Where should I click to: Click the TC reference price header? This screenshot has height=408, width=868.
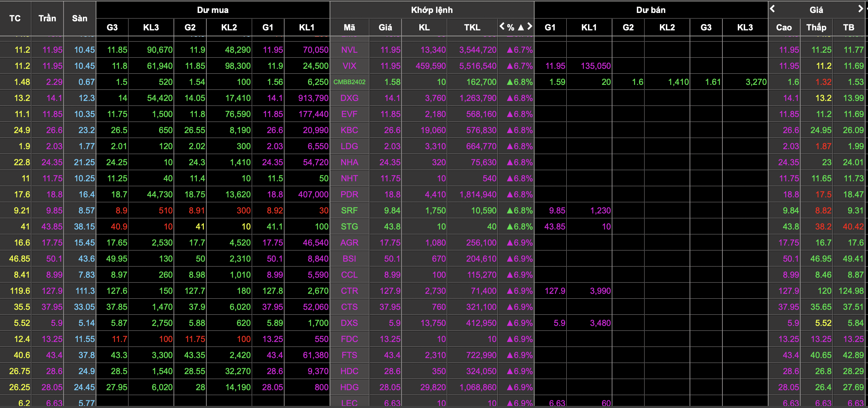coord(15,18)
